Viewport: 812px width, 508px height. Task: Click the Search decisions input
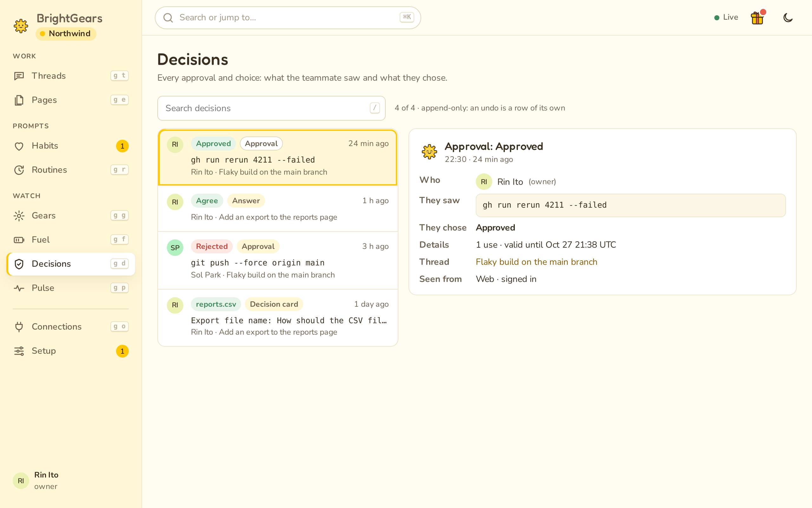click(x=272, y=108)
